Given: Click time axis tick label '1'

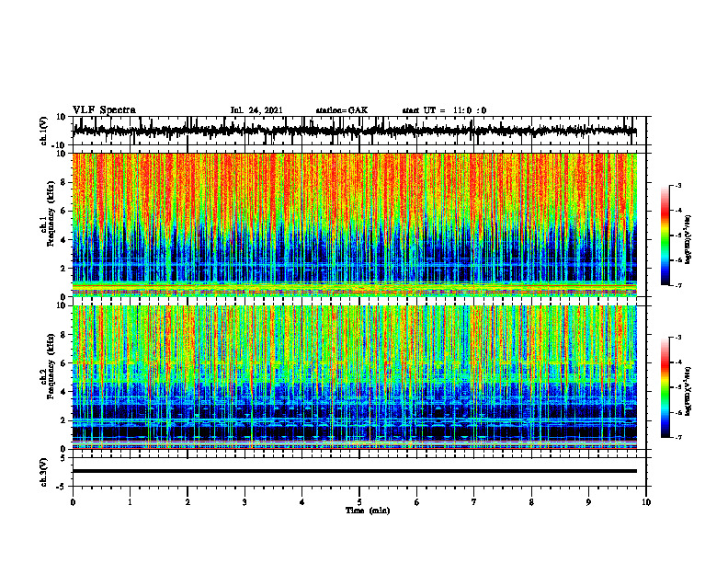Looking at the screenshot, I should click(130, 502).
